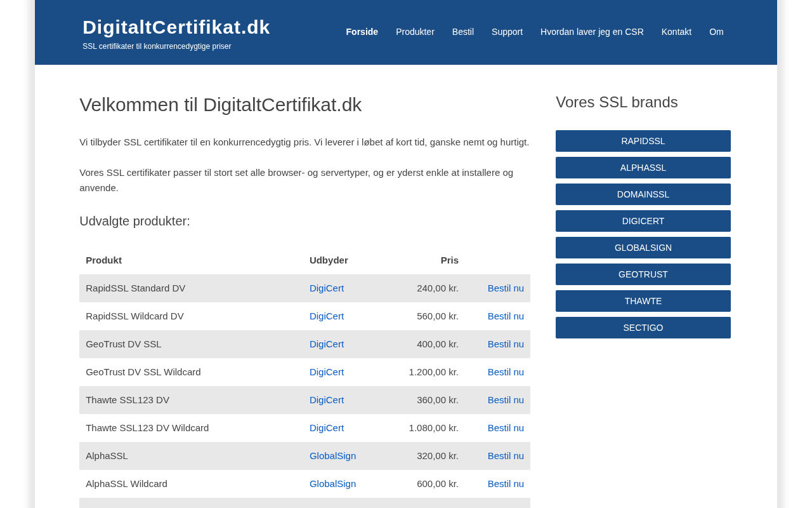Open the DOMAINSSL brand button

click(x=643, y=194)
